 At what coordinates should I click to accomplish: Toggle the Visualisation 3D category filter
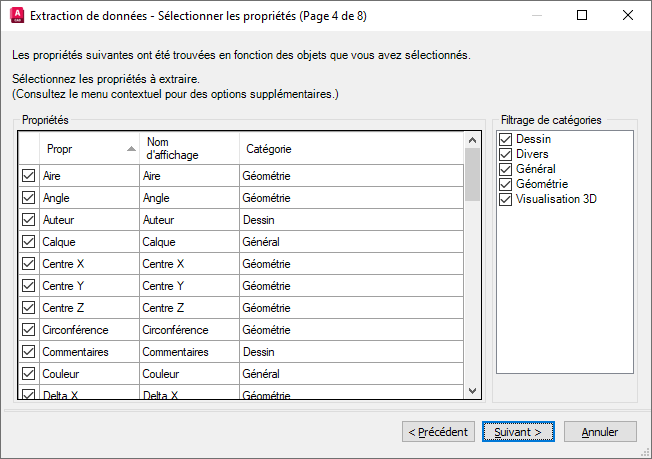pyautogui.click(x=506, y=199)
